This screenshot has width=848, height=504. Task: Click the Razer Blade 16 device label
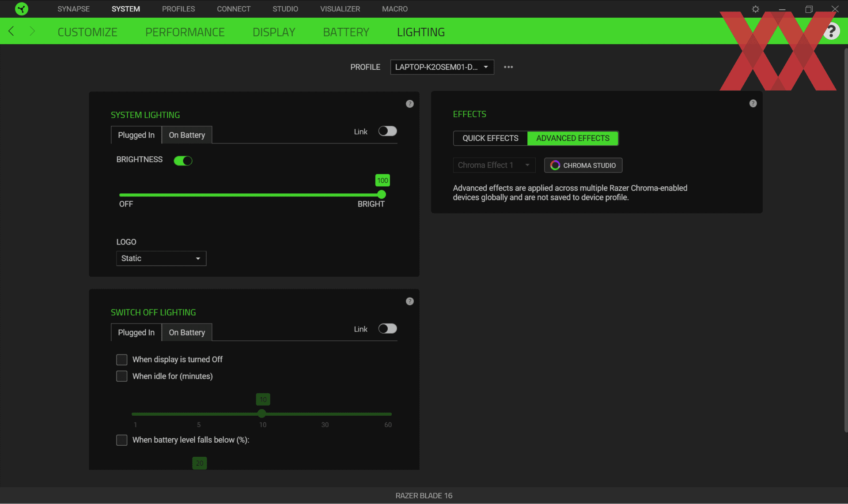424,495
